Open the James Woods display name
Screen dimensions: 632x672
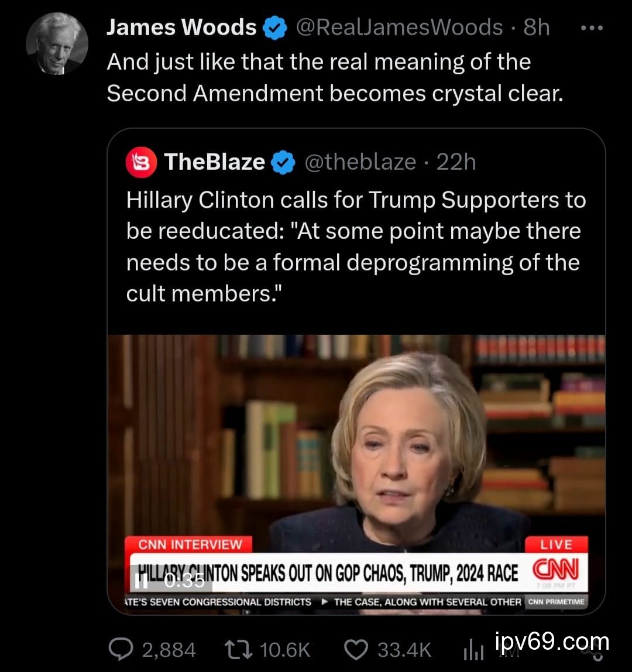[x=181, y=28]
